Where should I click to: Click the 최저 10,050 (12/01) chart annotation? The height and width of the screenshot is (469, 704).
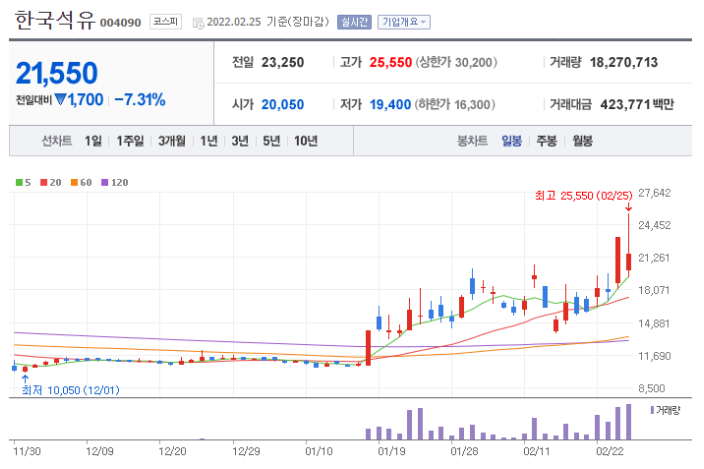pos(70,390)
